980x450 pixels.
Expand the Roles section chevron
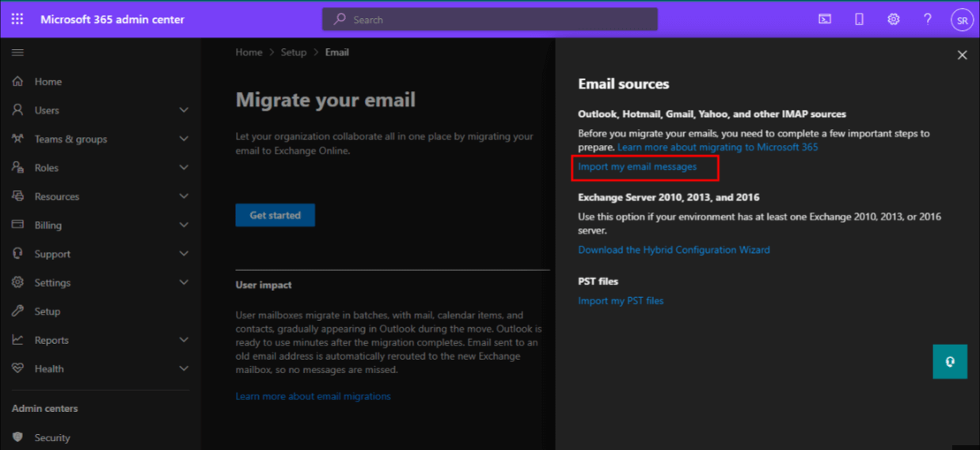184,167
